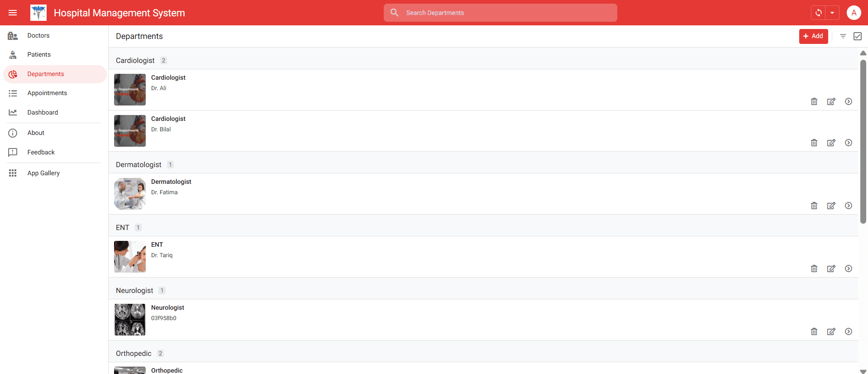Open the filter options icon
The height and width of the screenshot is (374, 868).
[x=843, y=36]
